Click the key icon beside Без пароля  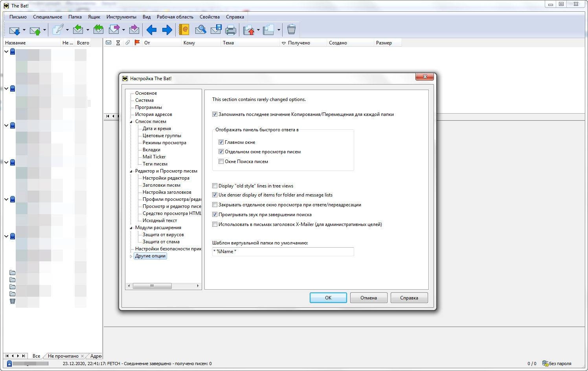click(545, 364)
